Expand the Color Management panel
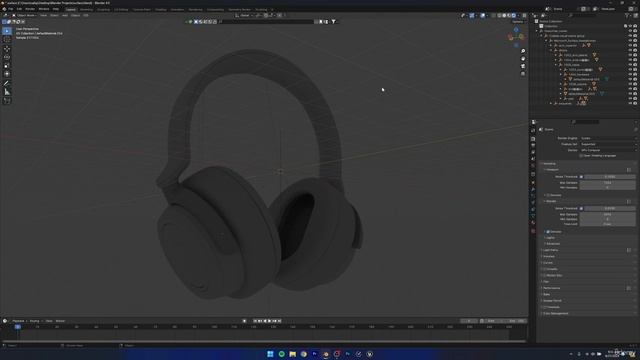Image resolution: width=640 pixels, height=360 pixels. [555, 313]
